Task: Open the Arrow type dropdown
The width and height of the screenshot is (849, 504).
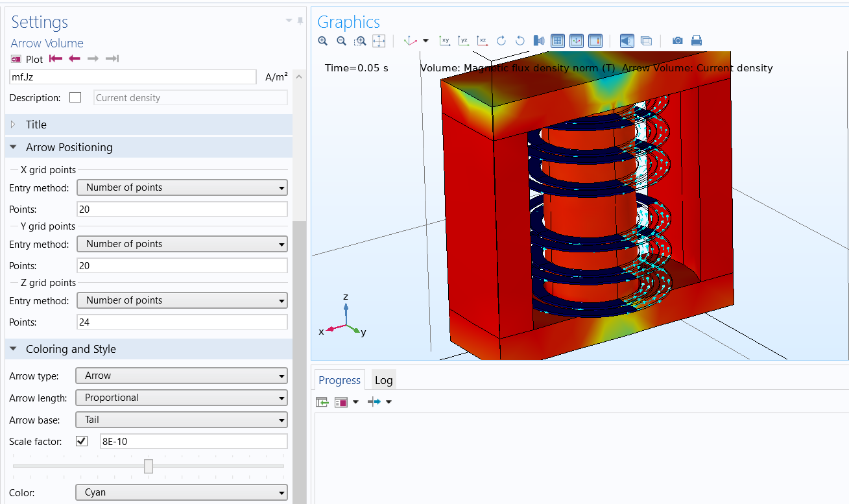Action: coord(182,376)
